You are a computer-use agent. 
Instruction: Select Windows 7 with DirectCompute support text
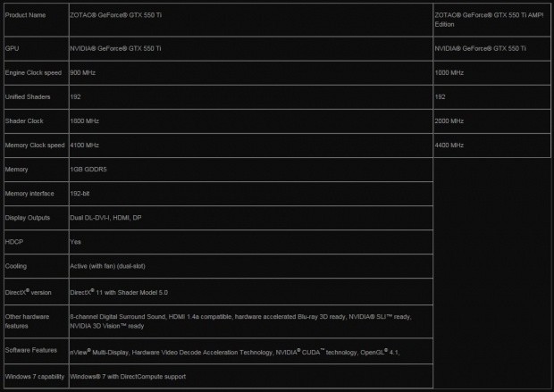pos(128,377)
